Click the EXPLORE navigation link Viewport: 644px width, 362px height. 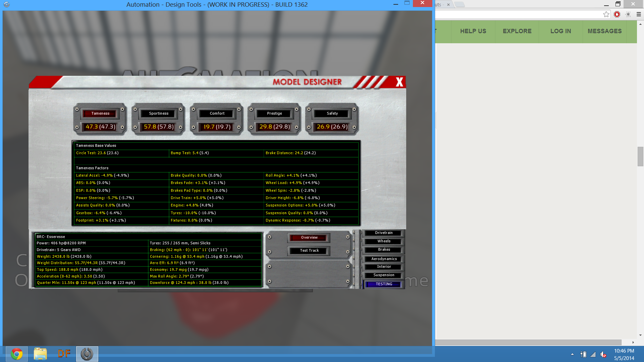(x=517, y=31)
